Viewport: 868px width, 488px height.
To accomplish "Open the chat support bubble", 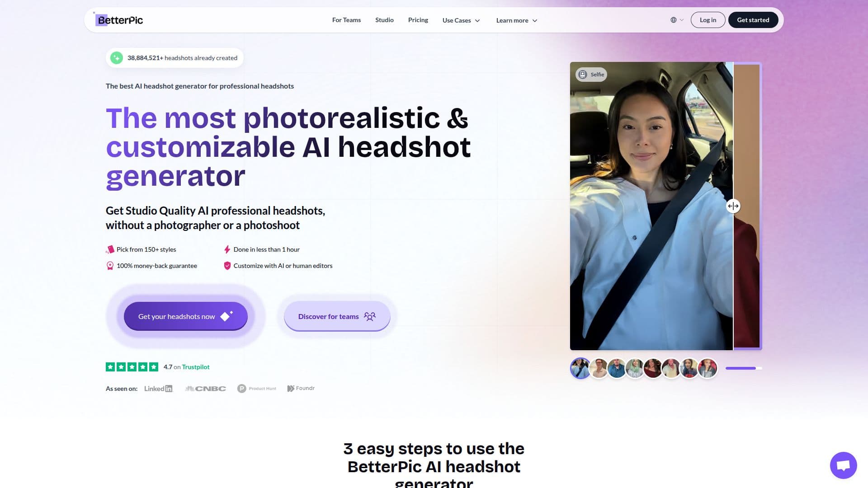I will [x=843, y=465].
